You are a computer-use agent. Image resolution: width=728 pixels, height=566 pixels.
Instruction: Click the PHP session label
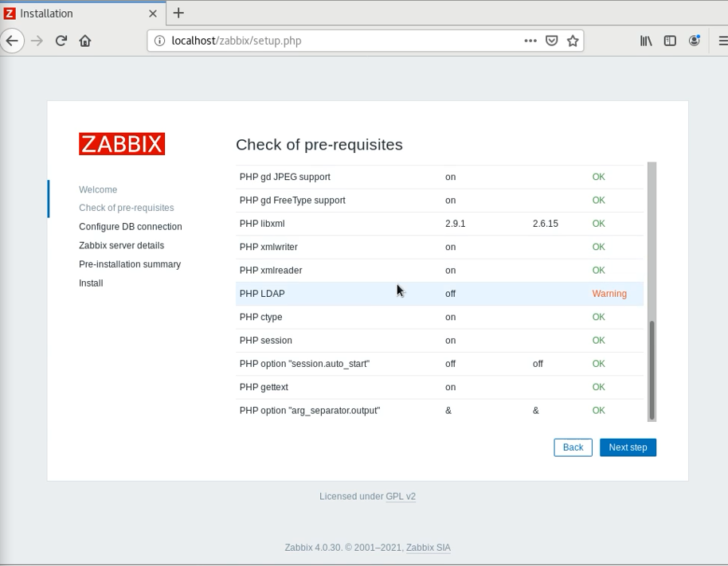click(266, 341)
